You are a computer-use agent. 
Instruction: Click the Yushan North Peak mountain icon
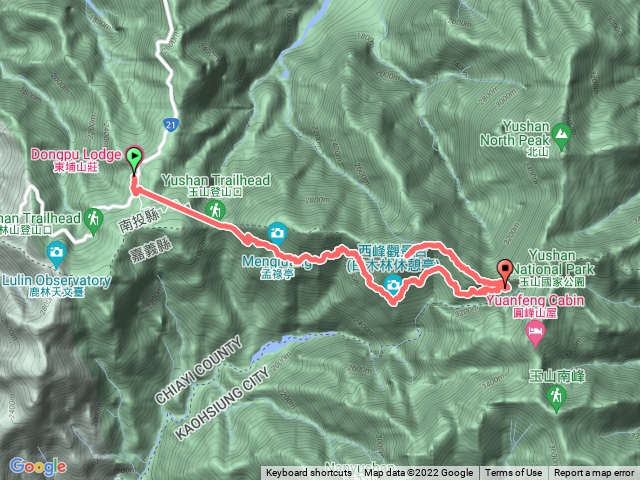pyautogui.click(x=562, y=135)
